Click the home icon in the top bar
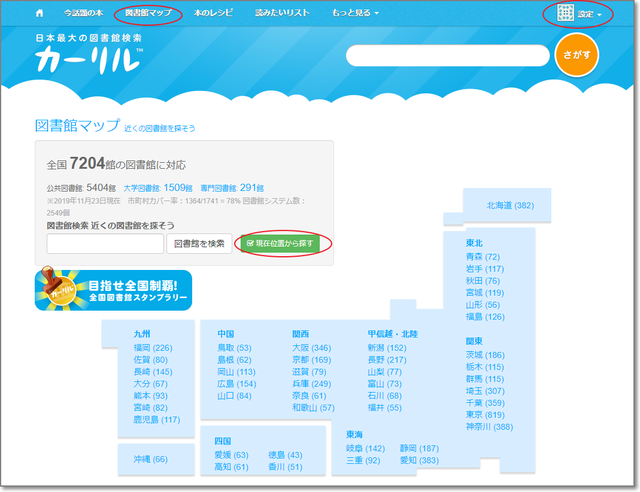Image resolution: width=640 pixels, height=492 pixels. [x=40, y=14]
